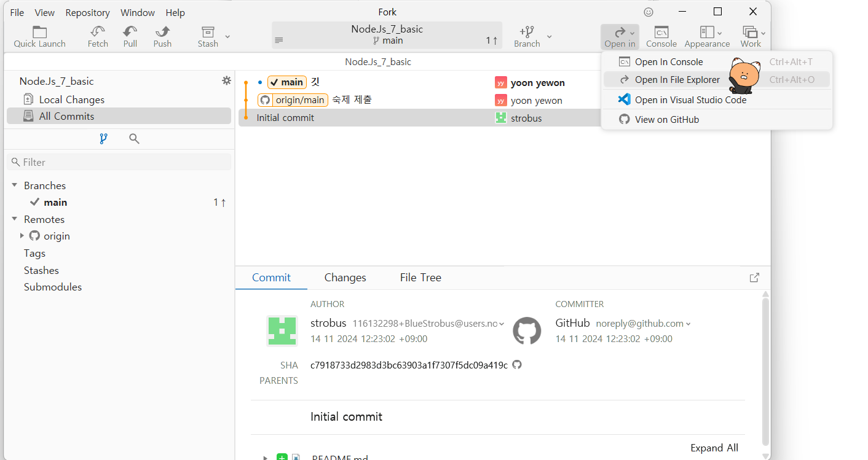Choose View on GitHub entry

coord(717,119)
